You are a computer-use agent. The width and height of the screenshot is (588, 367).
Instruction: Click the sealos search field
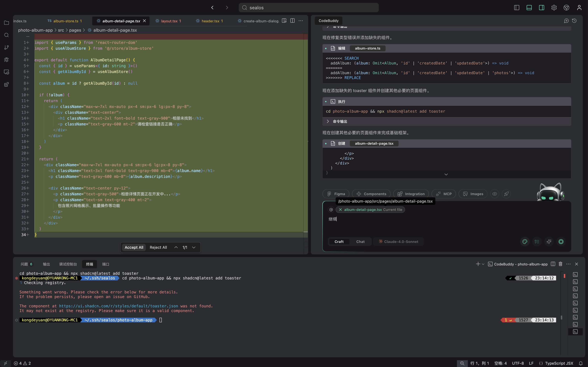tap(309, 8)
